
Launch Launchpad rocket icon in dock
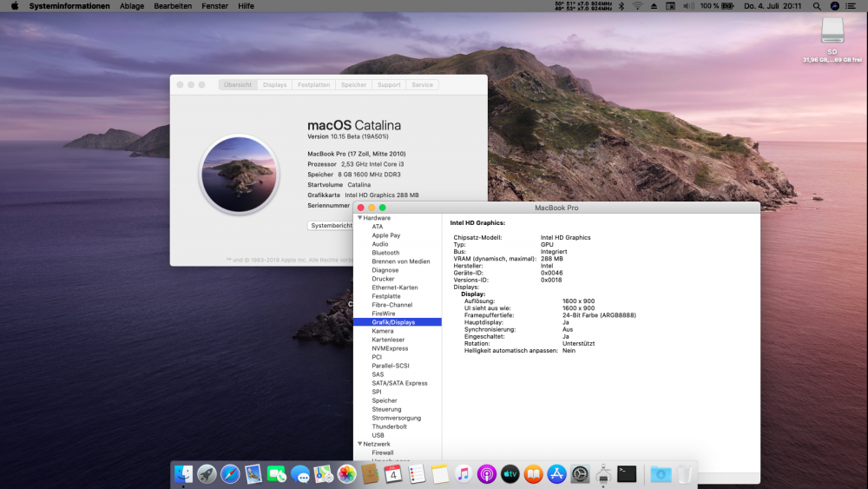(207, 474)
